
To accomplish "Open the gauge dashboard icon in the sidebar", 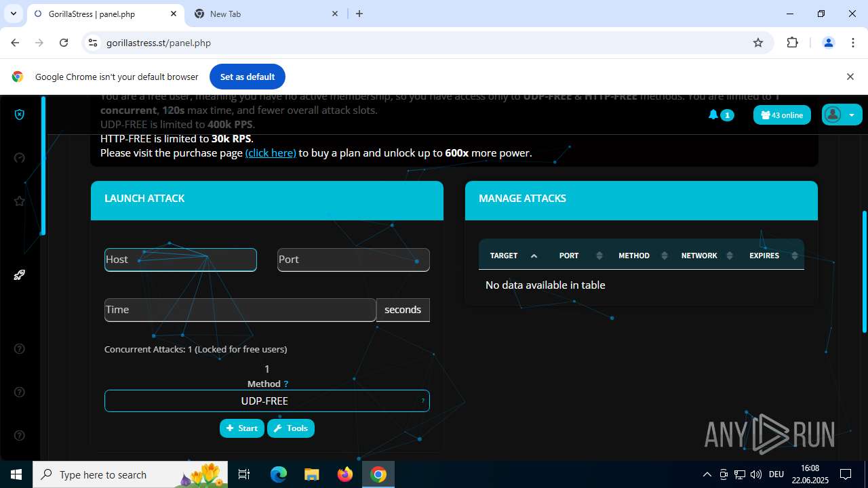I will 20,158.
